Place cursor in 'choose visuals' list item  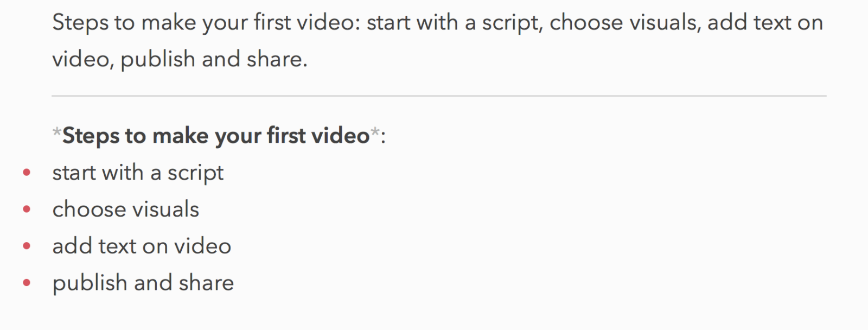point(126,210)
